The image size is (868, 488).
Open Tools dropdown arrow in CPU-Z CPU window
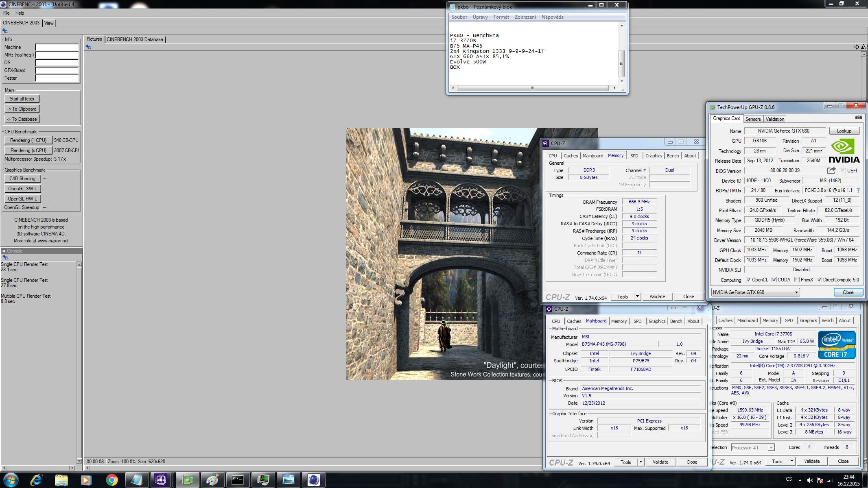(792, 461)
